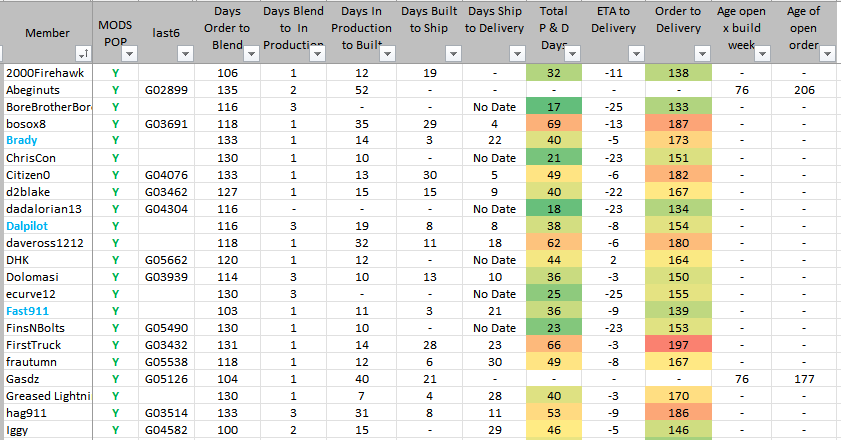Screen dimensions: 841x440
Task: Select the Member column header cell
Action: (47, 33)
